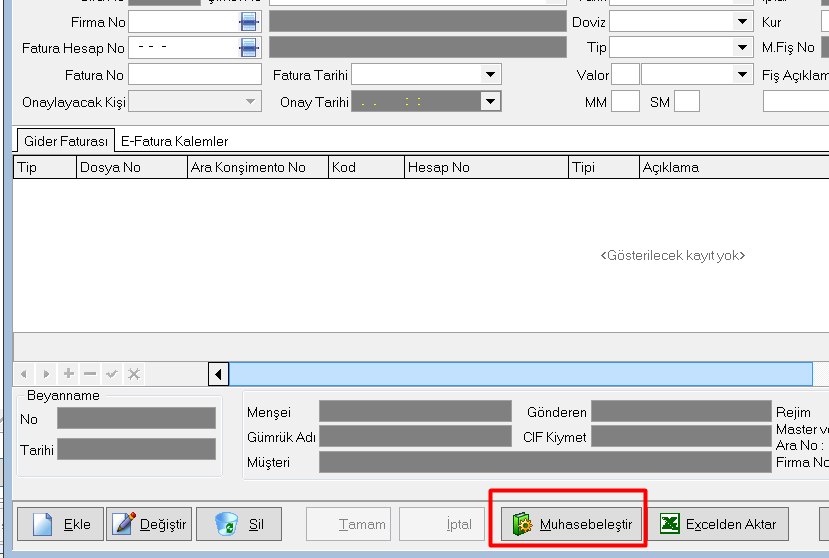Click Excelden Aktar import button
Image resolution: width=829 pixels, height=558 pixels.
(x=724, y=524)
